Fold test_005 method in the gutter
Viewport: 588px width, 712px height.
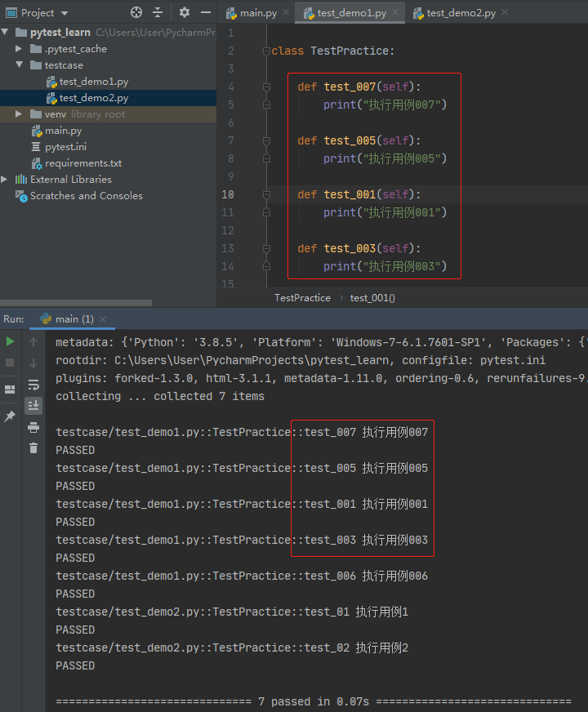click(266, 140)
